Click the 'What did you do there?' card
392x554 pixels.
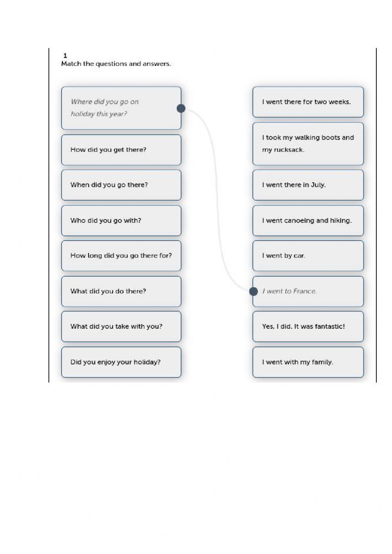pos(121,291)
